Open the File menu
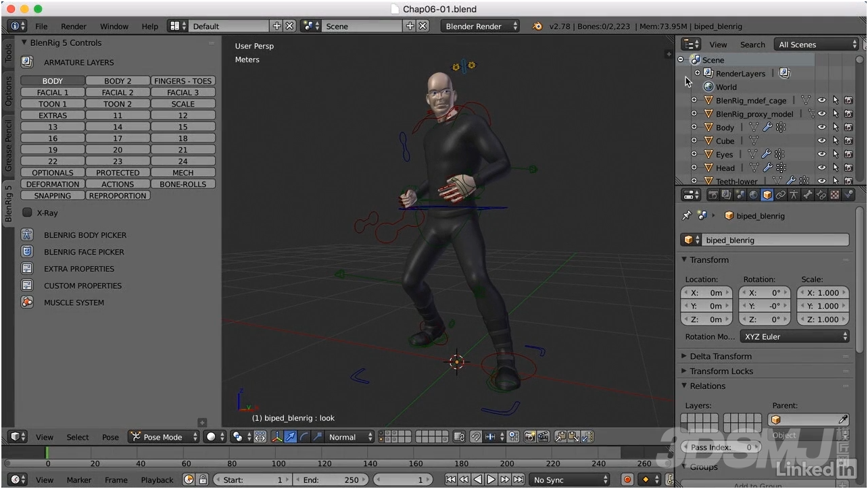 tap(41, 26)
